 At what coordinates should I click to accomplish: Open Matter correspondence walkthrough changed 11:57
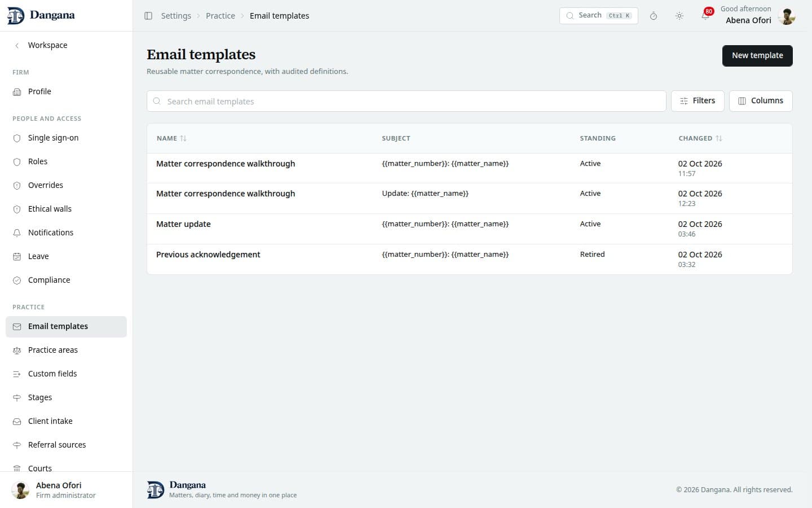pos(469,168)
